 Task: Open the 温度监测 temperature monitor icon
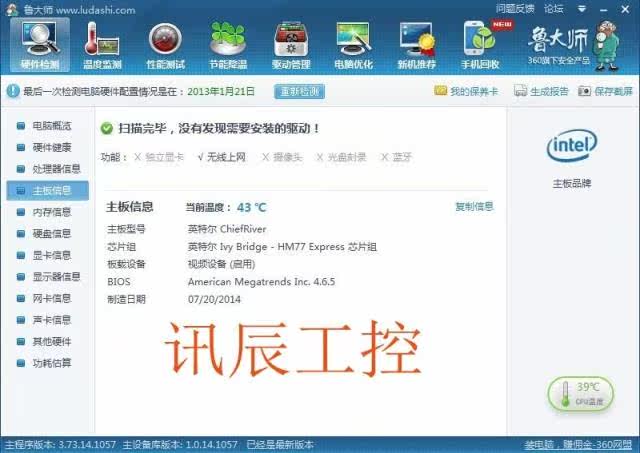click(102, 44)
